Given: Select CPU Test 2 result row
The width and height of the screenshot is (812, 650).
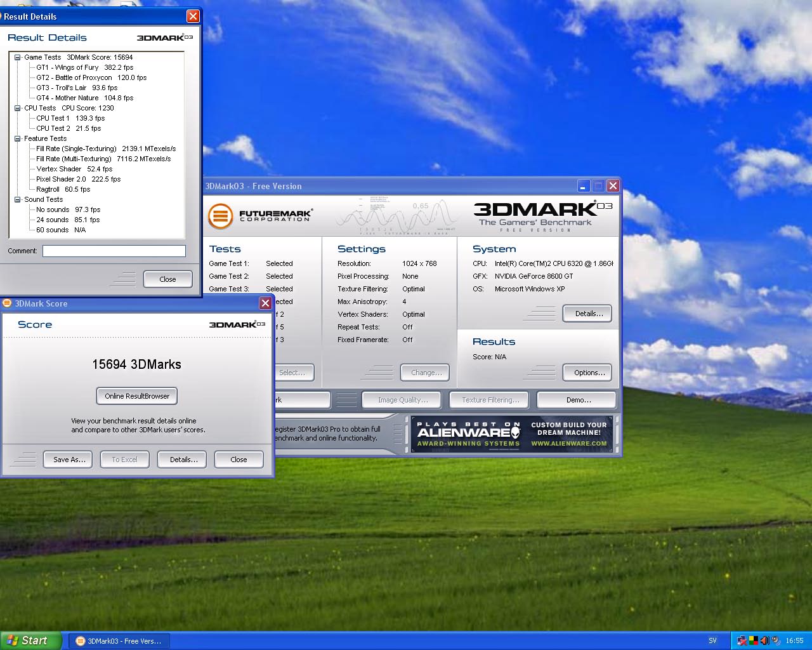Looking at the screenshot, I should tap(69, 128).
